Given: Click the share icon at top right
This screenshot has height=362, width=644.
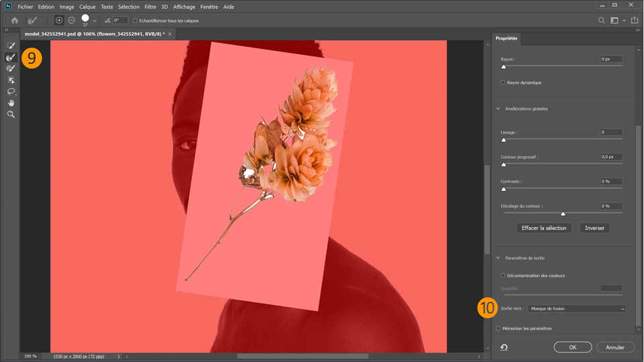Looking at the screenshot, I should click(x=635, y=19).
